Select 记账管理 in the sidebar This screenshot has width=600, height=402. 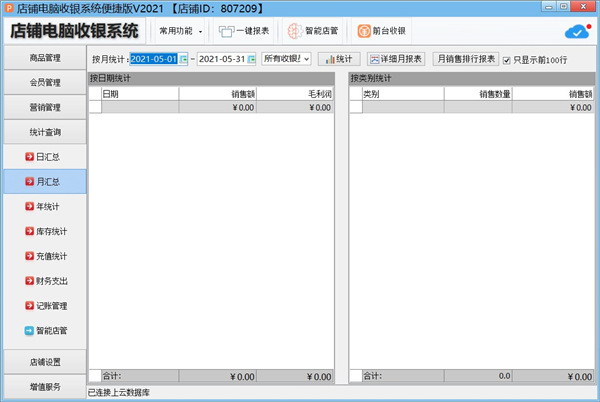(x=45, y=306)
